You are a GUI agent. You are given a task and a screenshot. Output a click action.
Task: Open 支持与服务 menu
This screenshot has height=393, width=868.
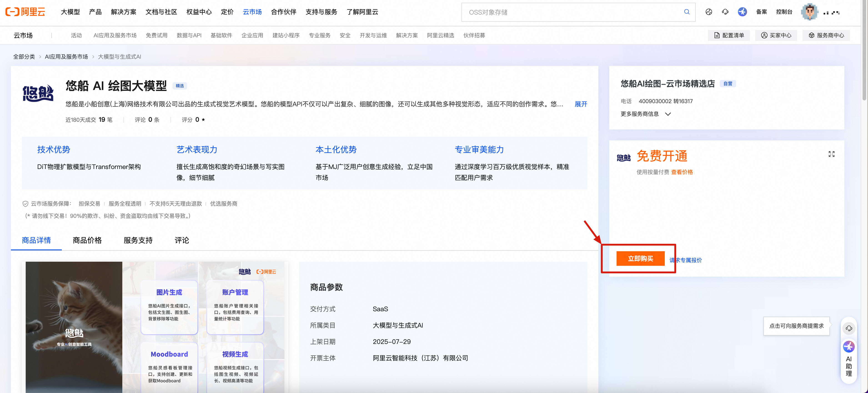point(321,12)
